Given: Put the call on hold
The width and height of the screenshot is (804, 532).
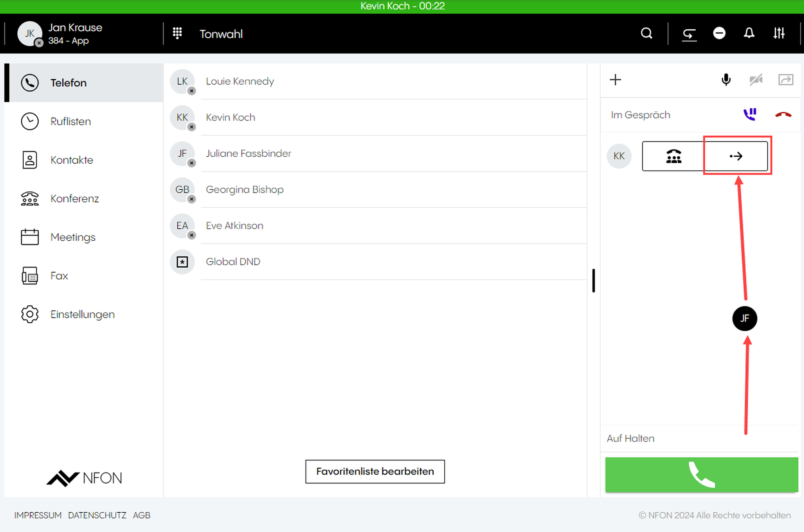Looking at the screenshot, I should (750, 115).
